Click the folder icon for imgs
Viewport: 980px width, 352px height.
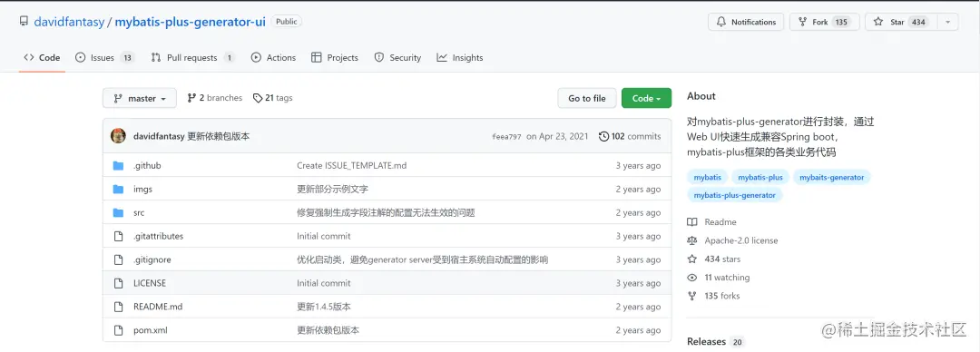point(118,190)
